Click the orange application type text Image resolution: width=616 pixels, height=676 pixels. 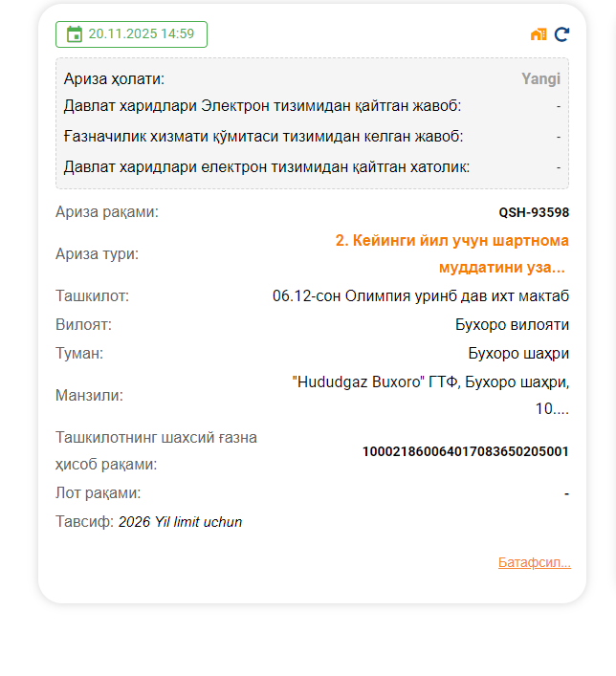tap(451, 253)
